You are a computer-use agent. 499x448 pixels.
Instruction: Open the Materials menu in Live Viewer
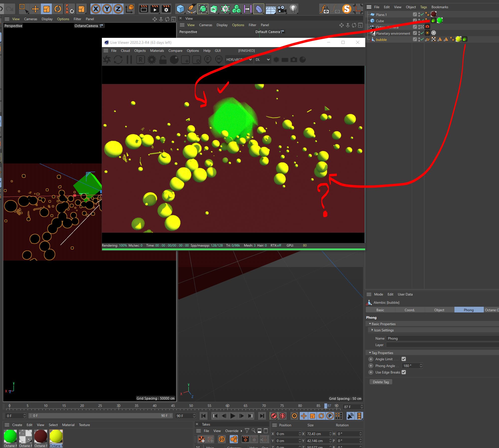[157, 51]
